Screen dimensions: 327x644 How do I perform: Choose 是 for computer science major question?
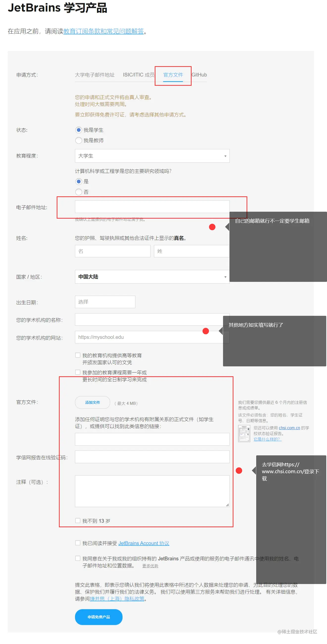point(79,181)
